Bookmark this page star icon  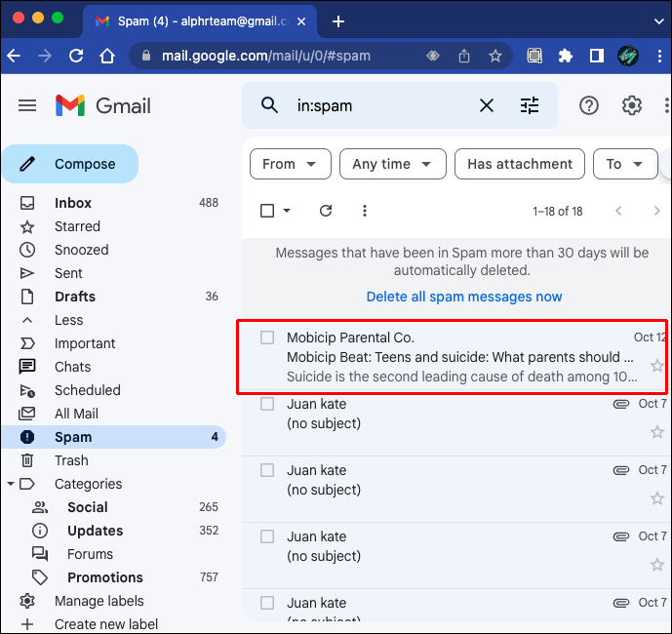click(x=495, y=56)
